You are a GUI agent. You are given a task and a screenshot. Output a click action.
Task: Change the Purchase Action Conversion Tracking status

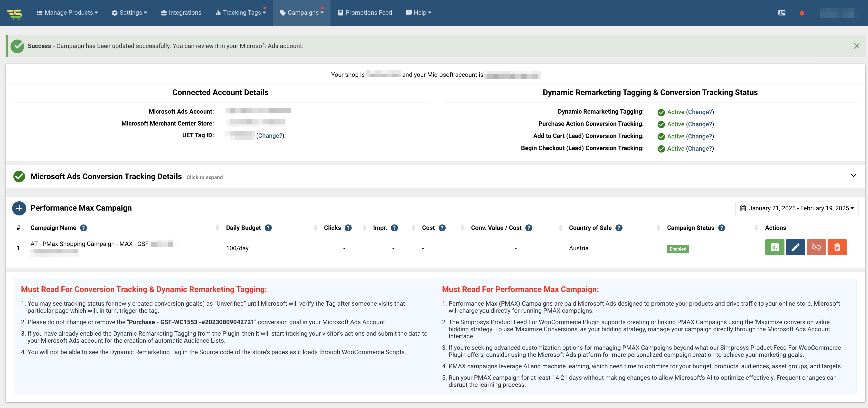pos(700,124)
